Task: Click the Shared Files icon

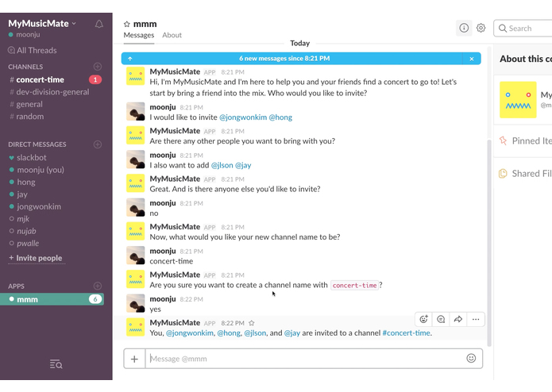Action: (x=503, y=173)
